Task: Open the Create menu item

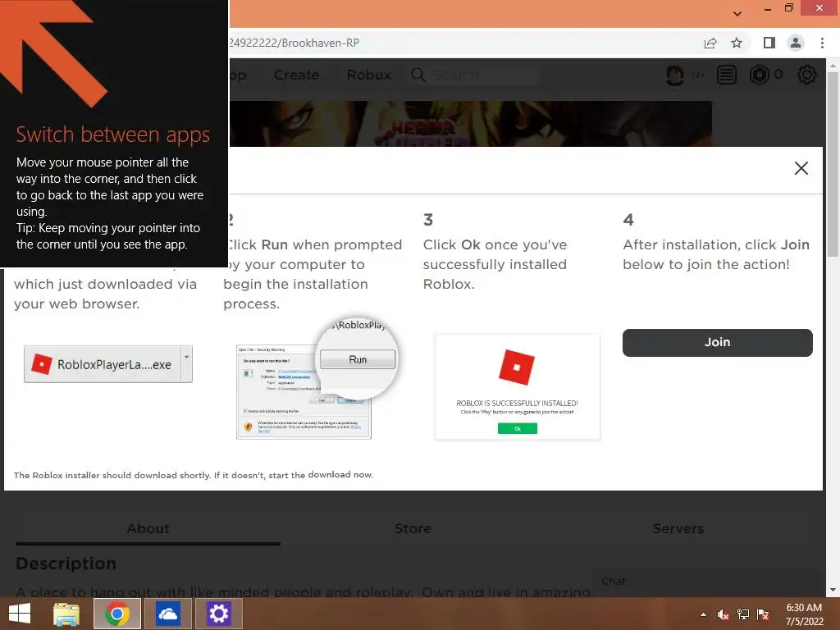Action: point(296,75)
